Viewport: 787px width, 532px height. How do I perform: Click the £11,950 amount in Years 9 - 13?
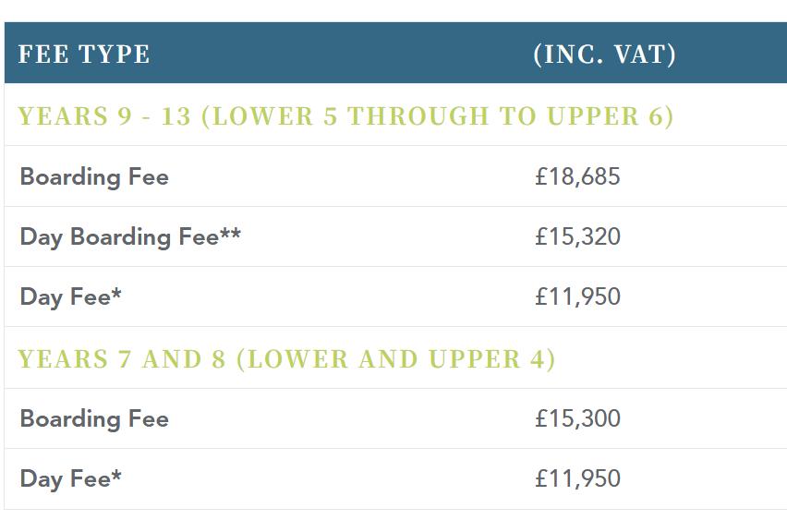point(577,296)
